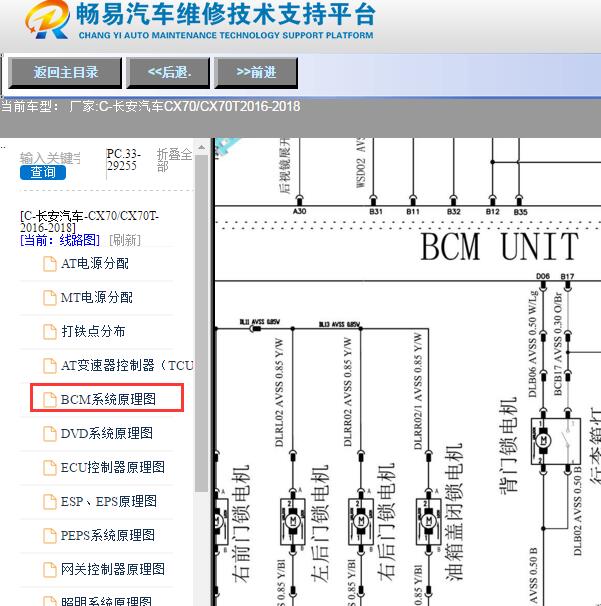
Task: Click file icon beside ECU控制器原理图
Action: 50,468
